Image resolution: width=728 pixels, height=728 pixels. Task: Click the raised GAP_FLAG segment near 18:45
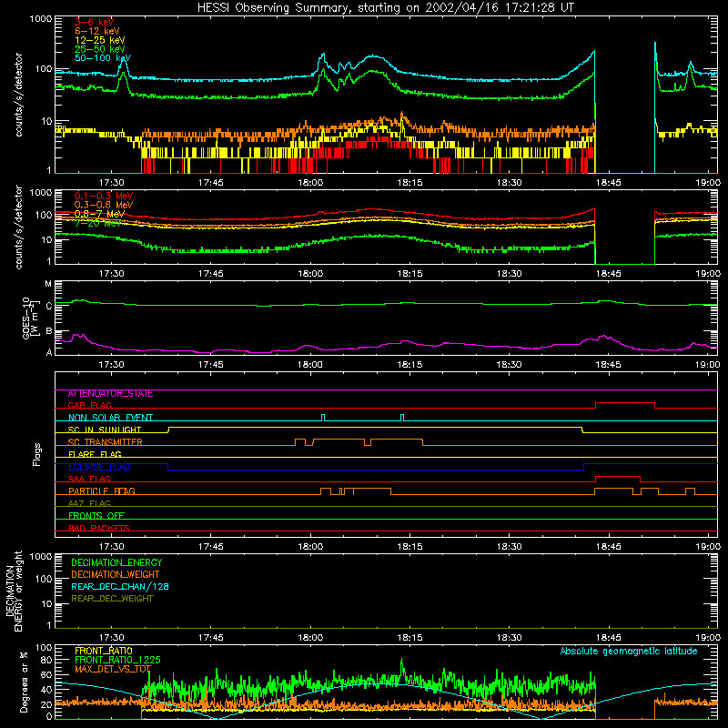pos(625,403)
